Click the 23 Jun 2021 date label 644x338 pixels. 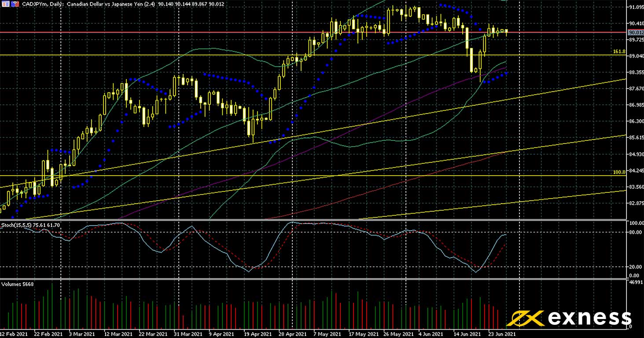click(502, 334)
